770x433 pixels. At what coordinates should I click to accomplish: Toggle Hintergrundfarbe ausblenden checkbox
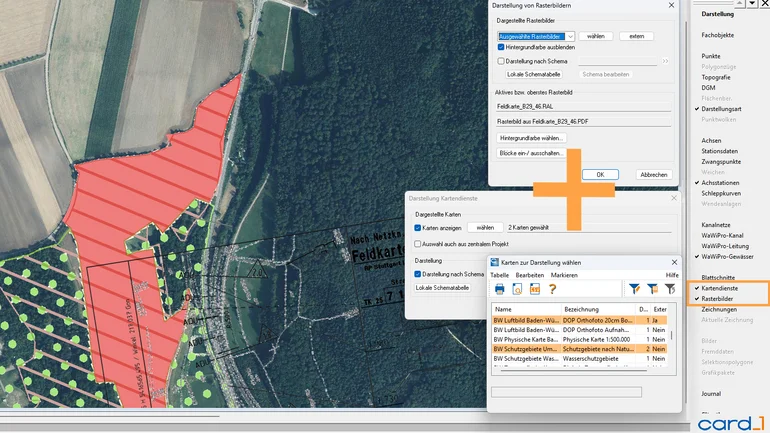501,47
